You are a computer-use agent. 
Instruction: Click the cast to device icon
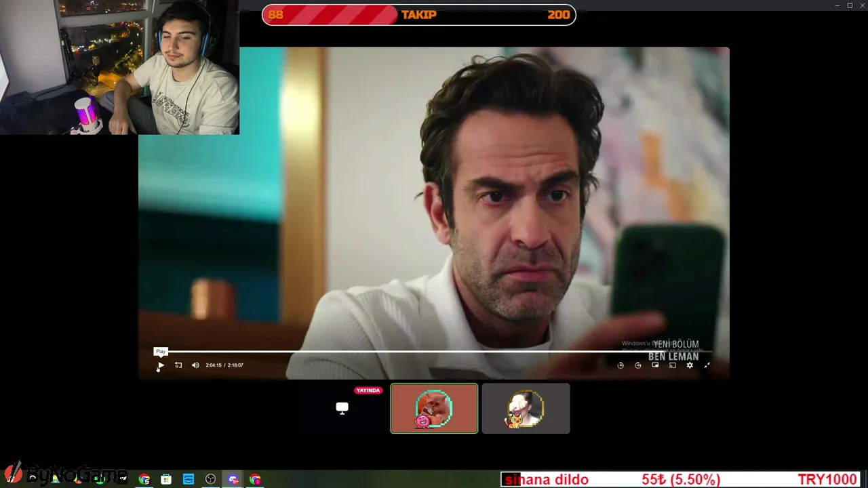[x=673, y=365]
